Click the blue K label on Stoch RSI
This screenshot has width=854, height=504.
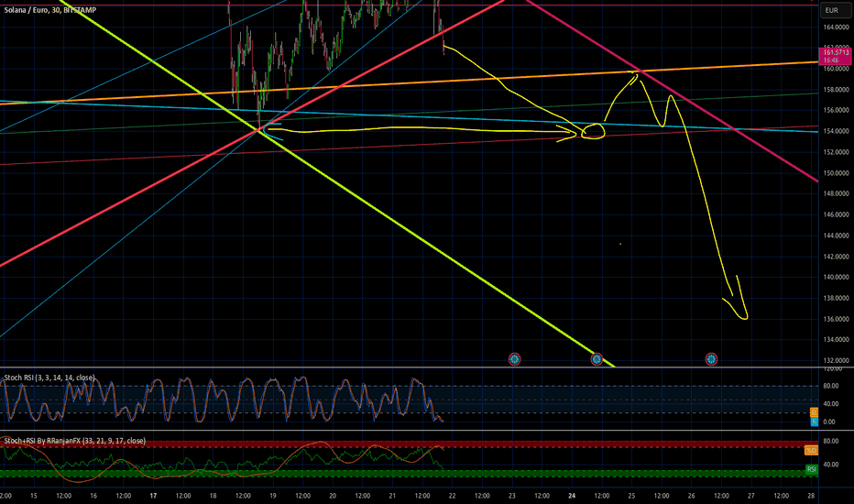815,422
